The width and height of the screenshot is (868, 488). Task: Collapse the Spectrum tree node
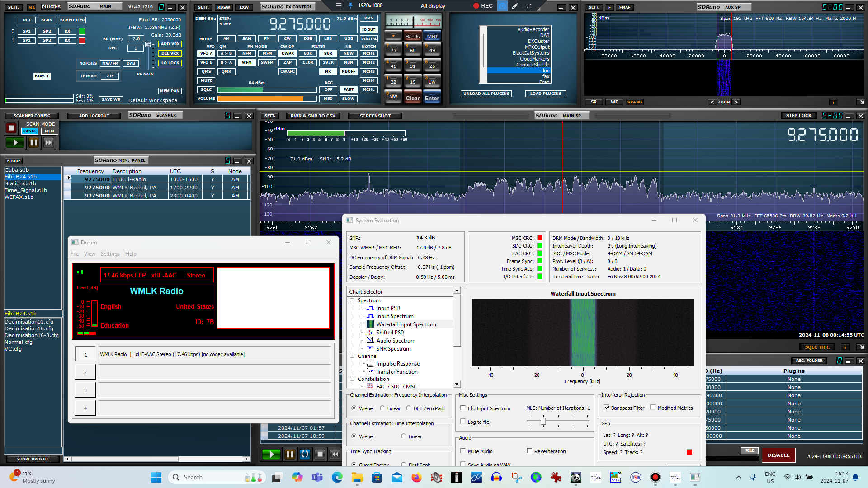coord(352,300)
